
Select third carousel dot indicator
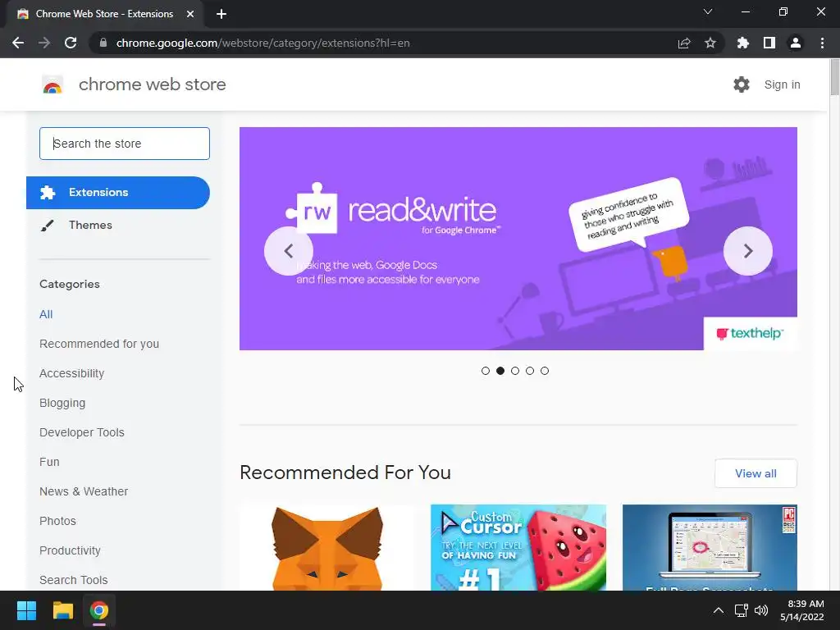tap(515, 371)
